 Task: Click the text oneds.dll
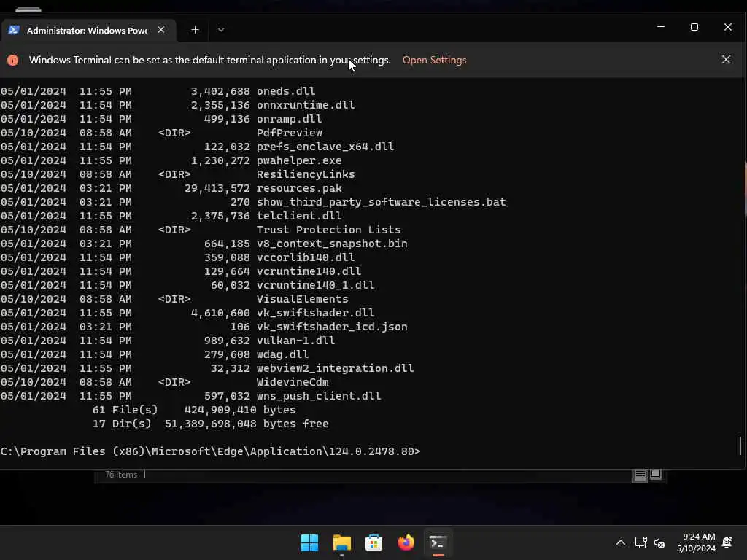[286, 91]
